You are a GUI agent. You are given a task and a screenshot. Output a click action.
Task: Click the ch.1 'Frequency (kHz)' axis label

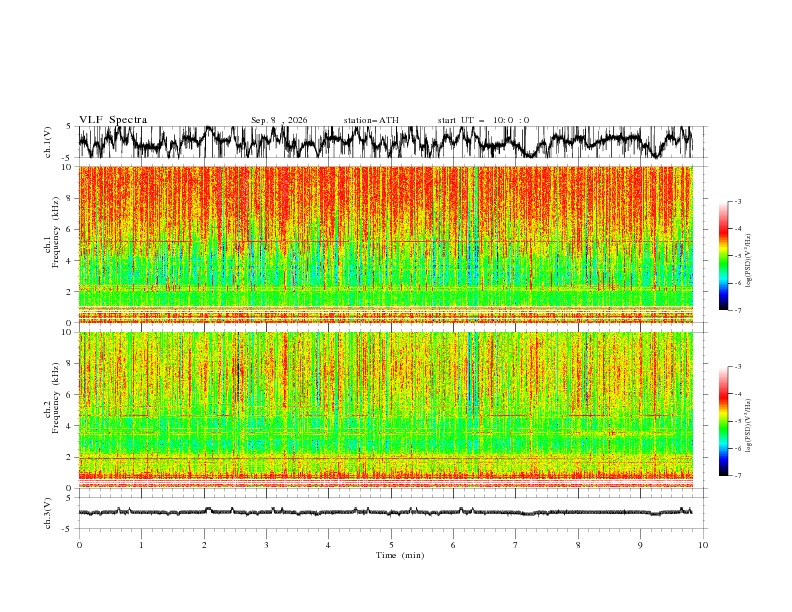click(56, 233)
